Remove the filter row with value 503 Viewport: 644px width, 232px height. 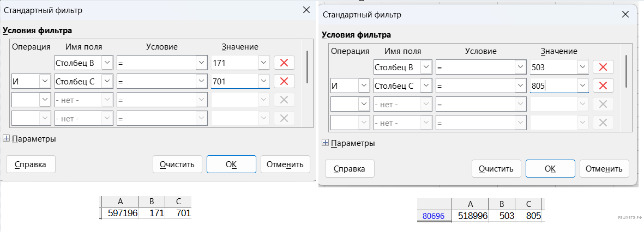point(603,67)
